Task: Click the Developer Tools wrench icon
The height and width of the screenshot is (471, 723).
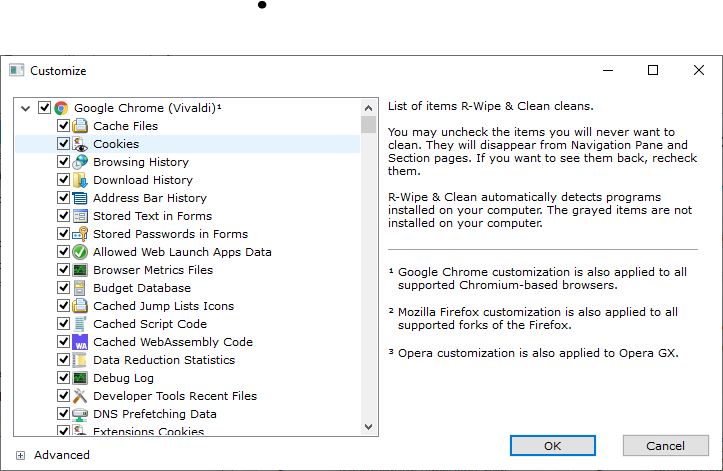Action: 80,396
